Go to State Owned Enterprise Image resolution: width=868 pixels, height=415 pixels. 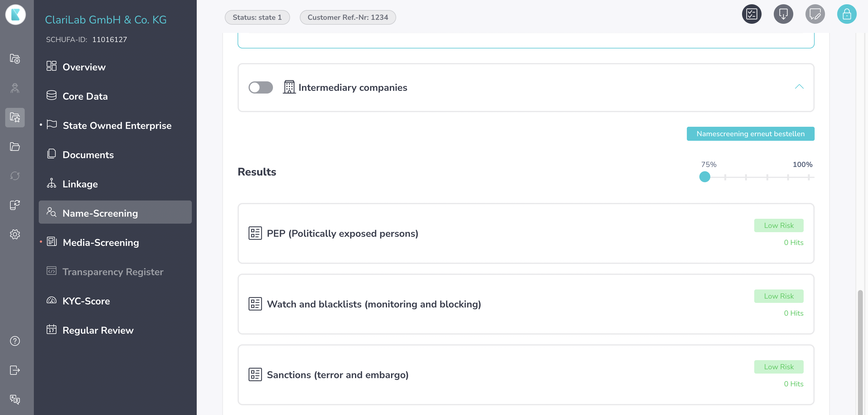tap(115, 126)
